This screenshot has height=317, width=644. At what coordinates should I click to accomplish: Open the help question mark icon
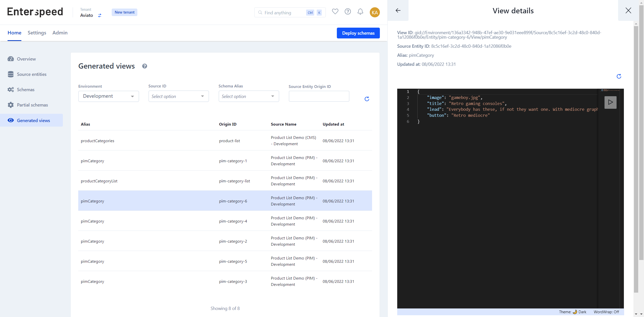pos(348,12)
